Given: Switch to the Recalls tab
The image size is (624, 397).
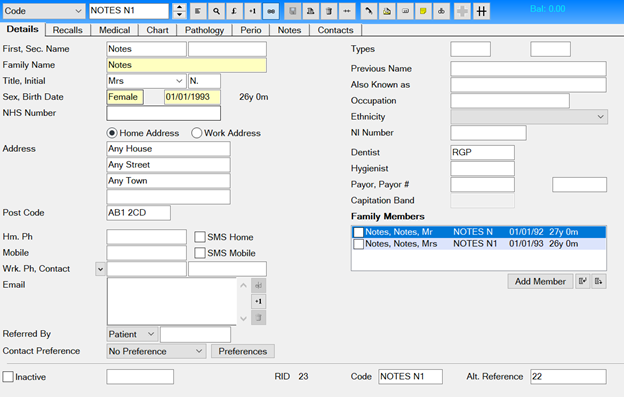Looking at the screenshot, I should pyautogui.click(x=68, y=30).
